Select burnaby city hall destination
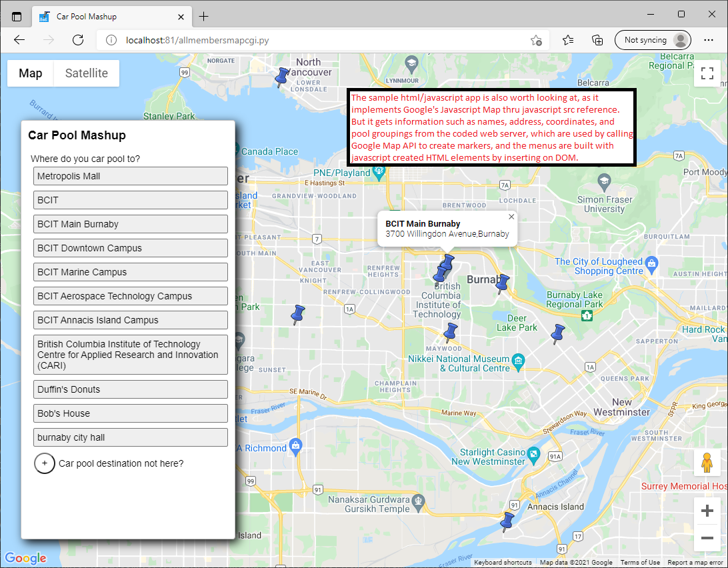 131,437
